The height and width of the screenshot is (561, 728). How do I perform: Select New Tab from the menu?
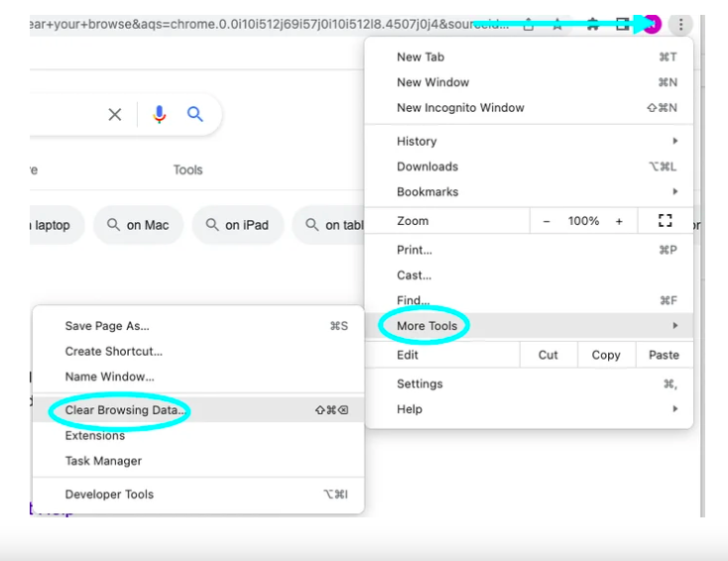click(530, 57)
